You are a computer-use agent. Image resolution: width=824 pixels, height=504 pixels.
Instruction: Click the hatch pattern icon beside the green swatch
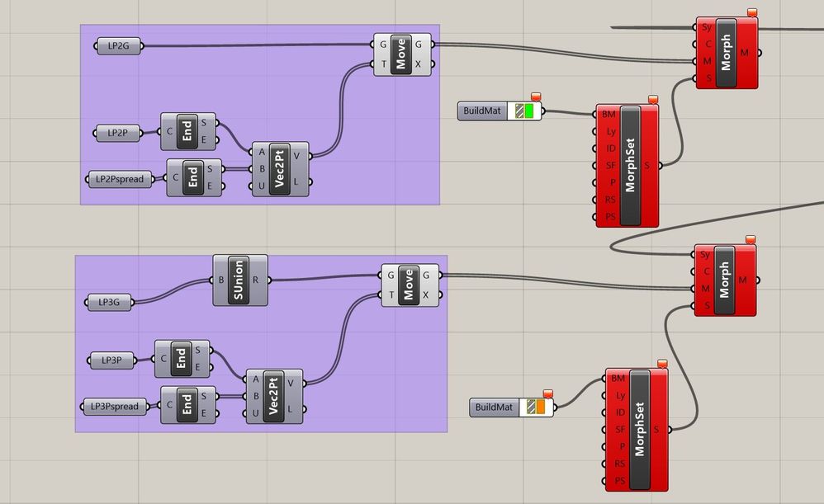point(519,111)
